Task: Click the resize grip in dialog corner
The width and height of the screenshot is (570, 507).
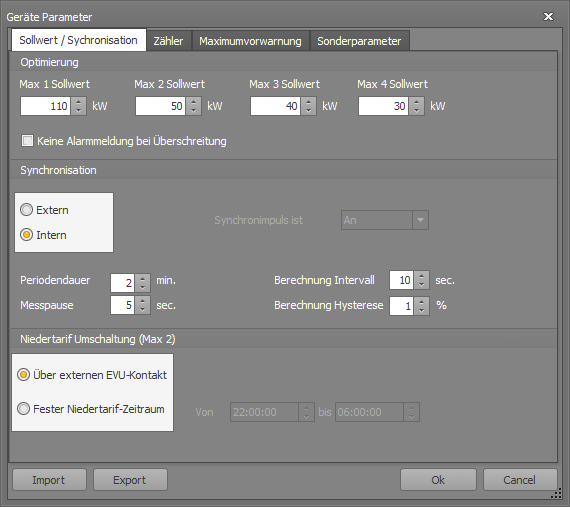Action: [557, 494]
